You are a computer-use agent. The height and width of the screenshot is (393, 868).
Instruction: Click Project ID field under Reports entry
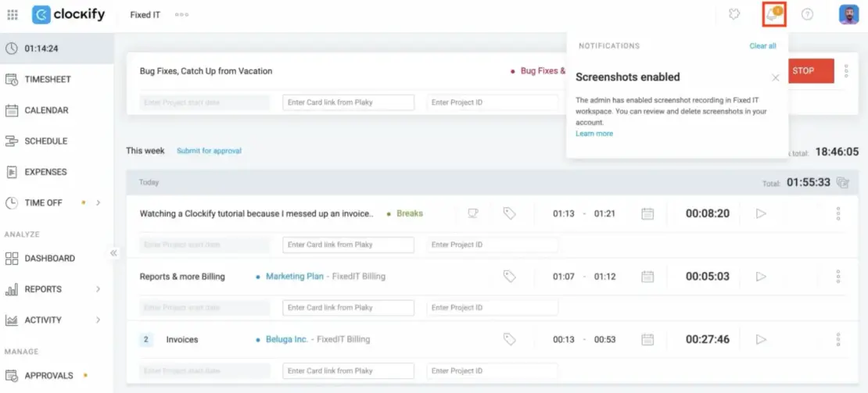click(492, 308)
